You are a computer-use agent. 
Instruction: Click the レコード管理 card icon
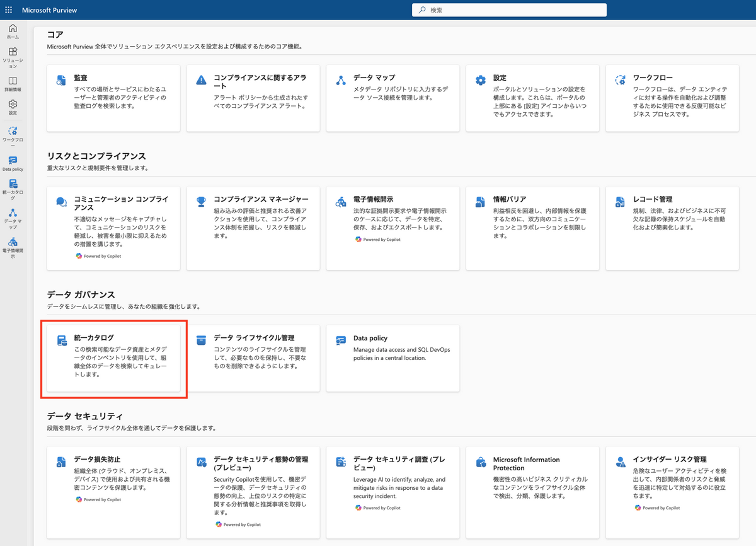pyautogui.click(x=621, y=202)
